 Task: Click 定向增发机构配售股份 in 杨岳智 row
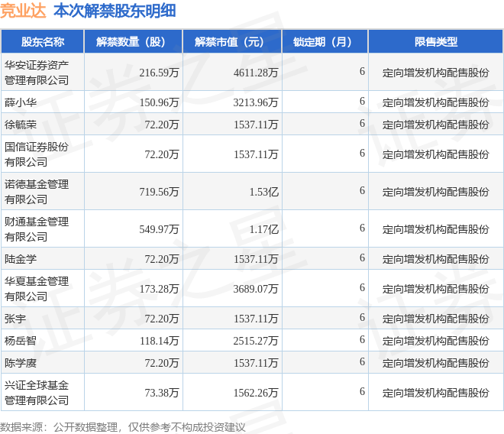[436, 341]
